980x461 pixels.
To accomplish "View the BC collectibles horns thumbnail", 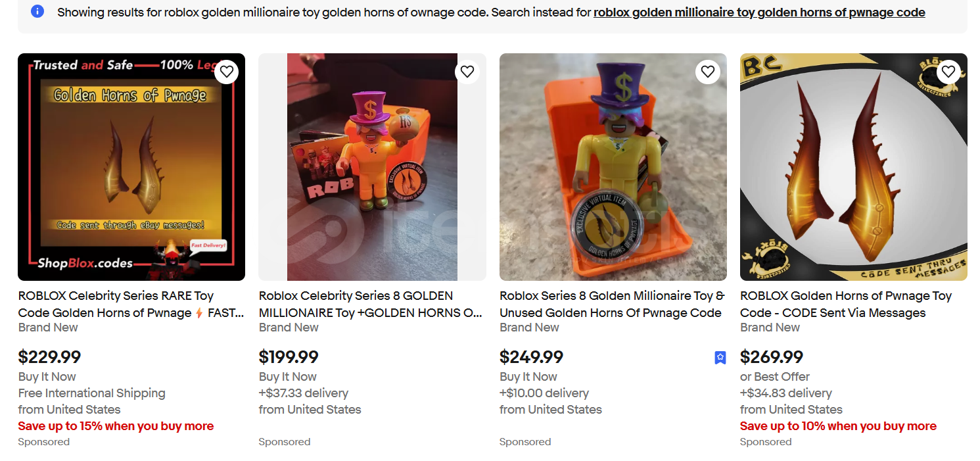I will [x=853, y=167].
